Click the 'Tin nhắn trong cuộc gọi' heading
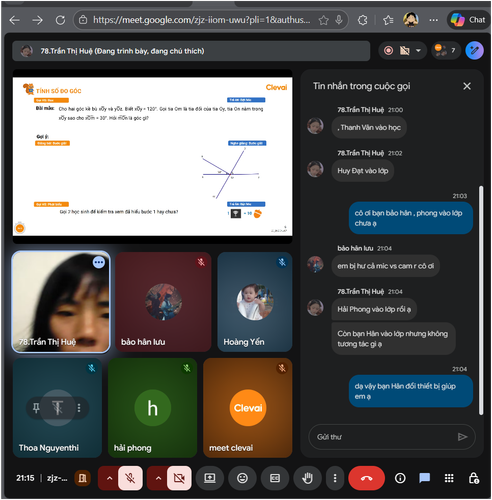 click(x=361, y=86)
